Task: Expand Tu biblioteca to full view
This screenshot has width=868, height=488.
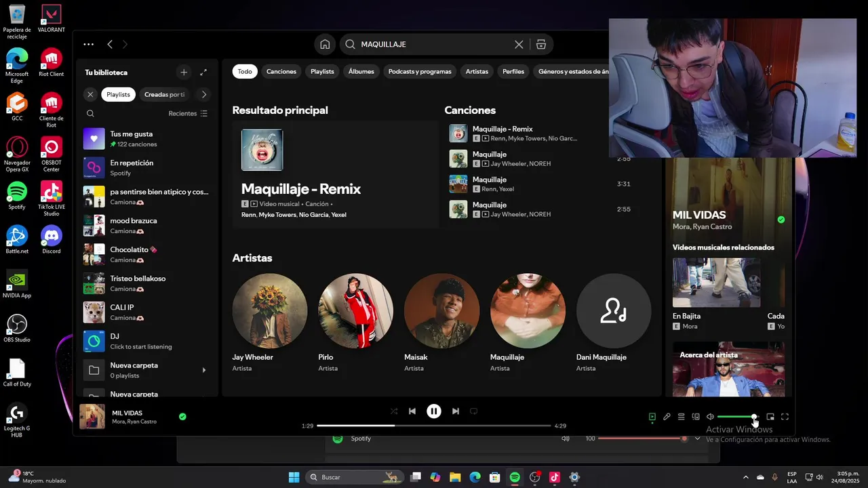Action: pos(203,72)
